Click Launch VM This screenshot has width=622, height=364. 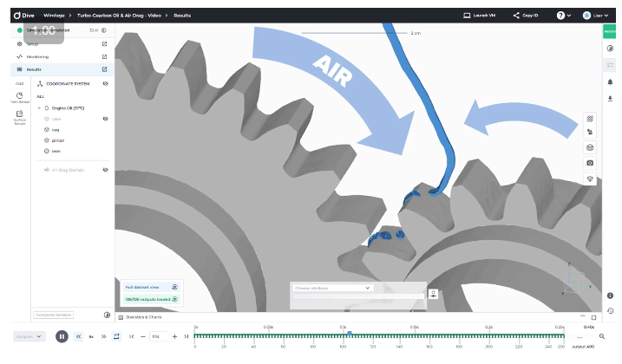pos(479,16)
